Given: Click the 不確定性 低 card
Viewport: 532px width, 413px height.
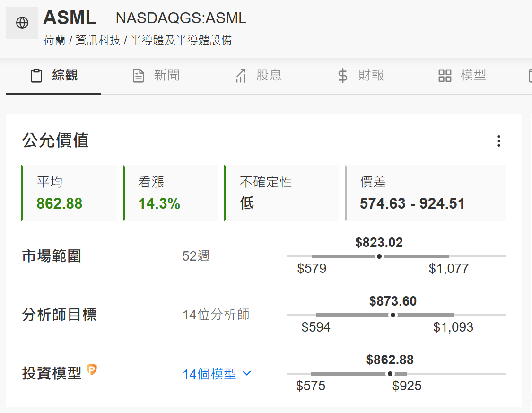Looking at the screenshot, I should [282, 193].
